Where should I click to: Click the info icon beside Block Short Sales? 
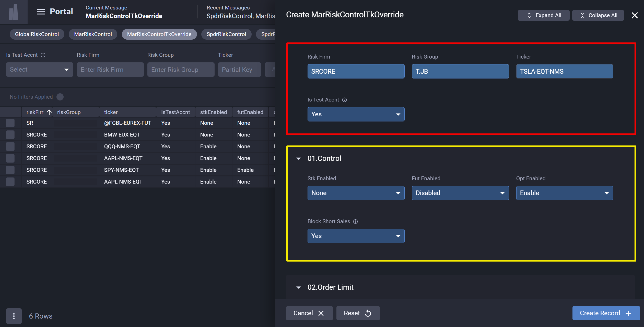pos(356,222)
